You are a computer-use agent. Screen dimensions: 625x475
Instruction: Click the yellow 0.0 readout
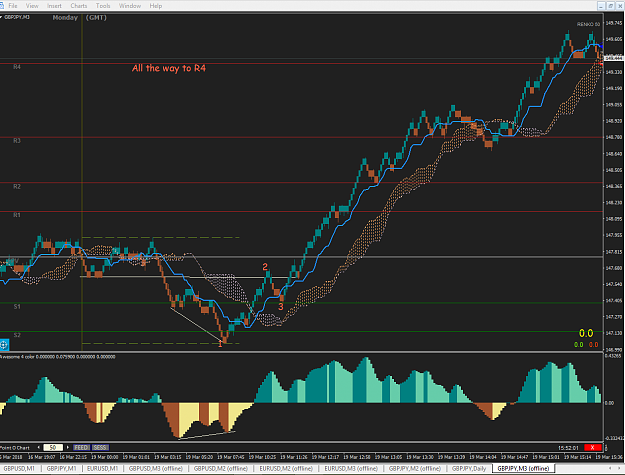[x=586, y=333]
